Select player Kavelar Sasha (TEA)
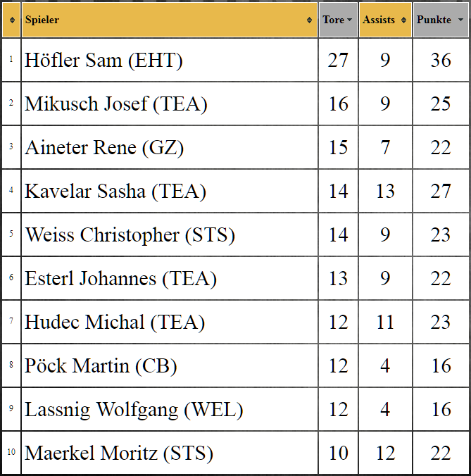This screenshot has width=471, height=476. click(115, 192)
